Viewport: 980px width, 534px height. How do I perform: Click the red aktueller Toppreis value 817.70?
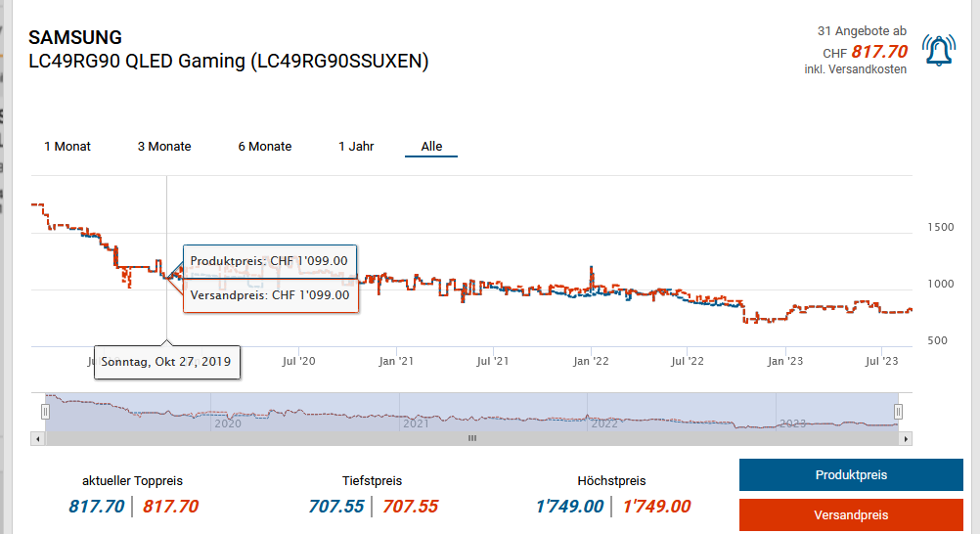coord(170,506)
